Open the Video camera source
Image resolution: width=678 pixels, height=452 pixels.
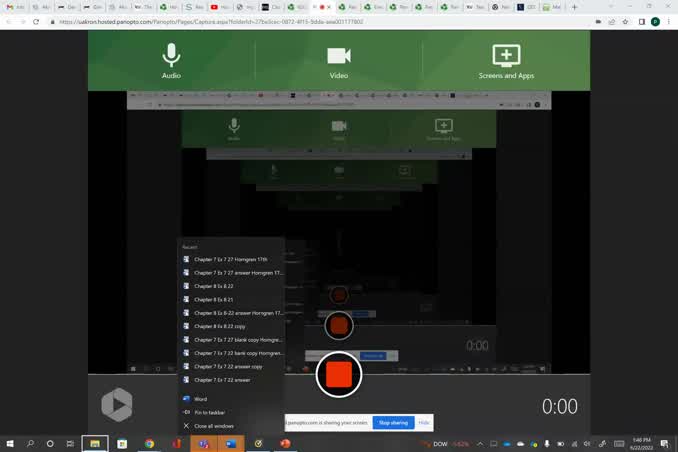339,58
